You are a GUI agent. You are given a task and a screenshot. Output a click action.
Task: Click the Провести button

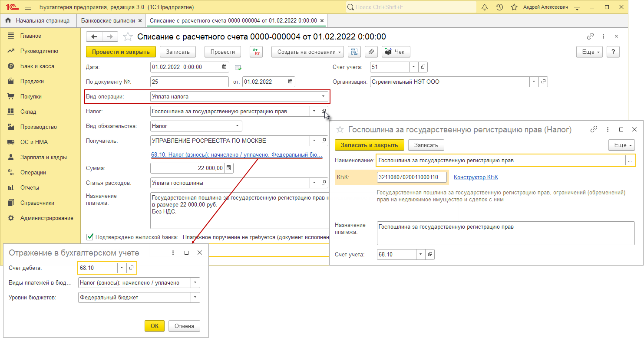tap(223, 52)
